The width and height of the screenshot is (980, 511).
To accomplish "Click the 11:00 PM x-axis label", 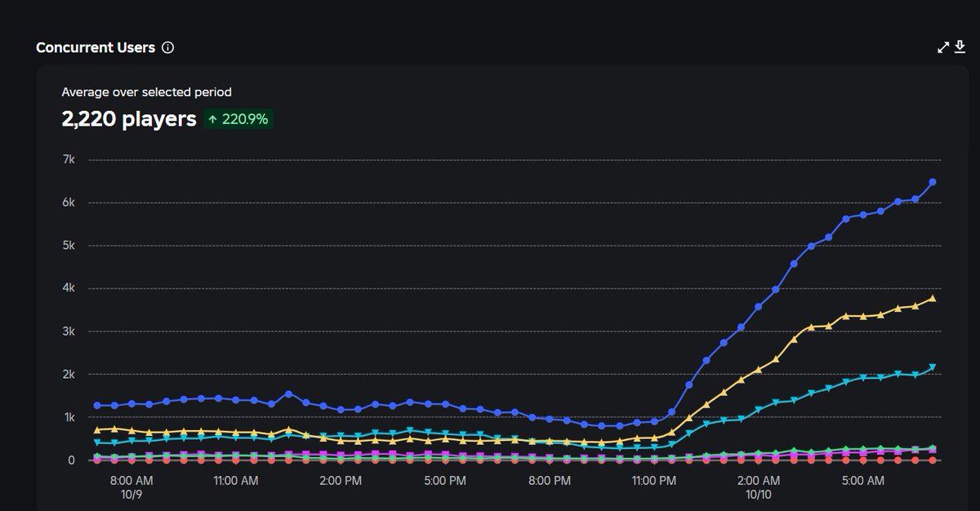I will pos(655,482).
